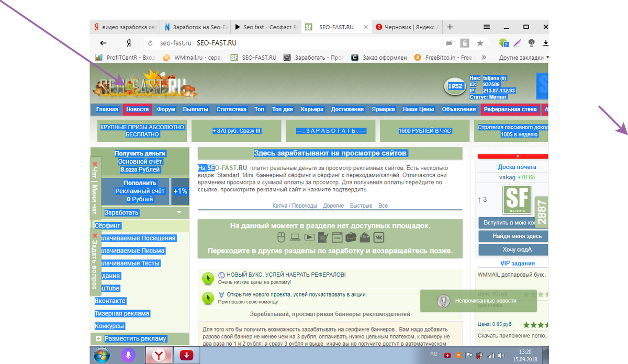Expand Другие закладки bookmarks folder

tap(524, 58)
